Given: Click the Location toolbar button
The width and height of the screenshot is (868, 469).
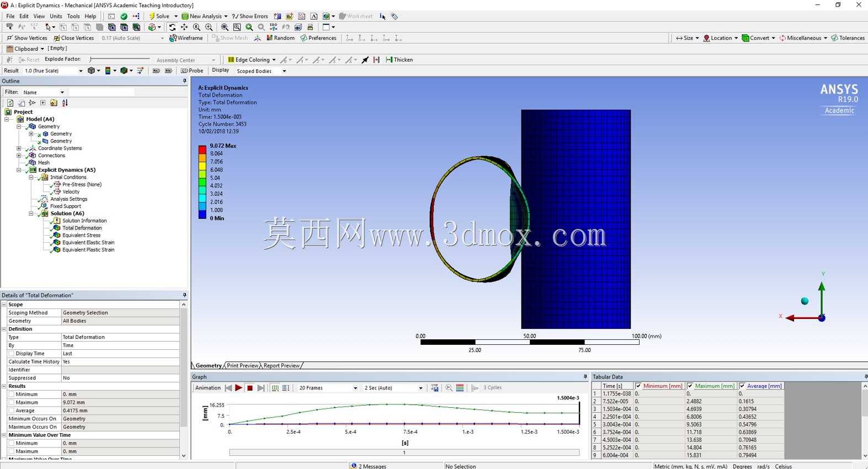Looking at the screenshot, I should pyautogui.click(x=720, y=38).
